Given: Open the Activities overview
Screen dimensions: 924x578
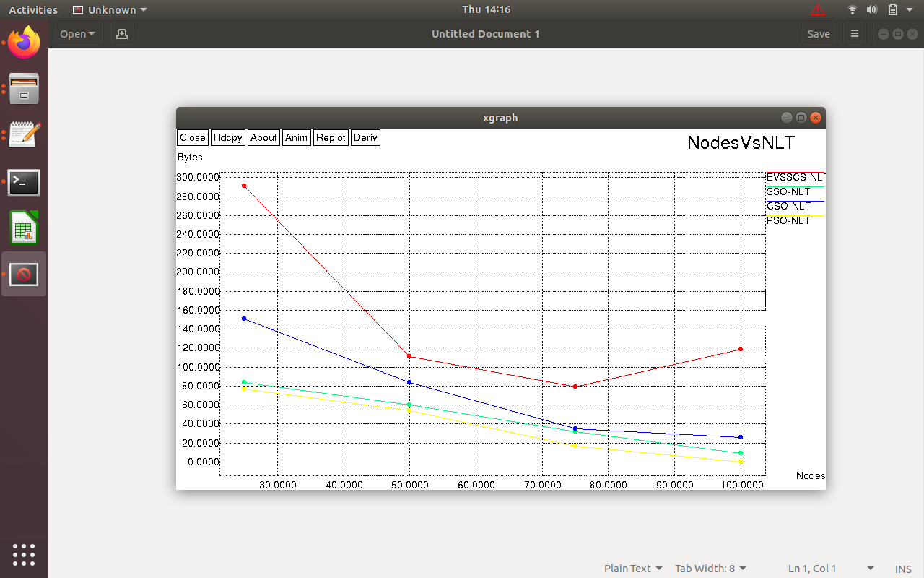Looking at the screenshot, I should coord(33,10).
